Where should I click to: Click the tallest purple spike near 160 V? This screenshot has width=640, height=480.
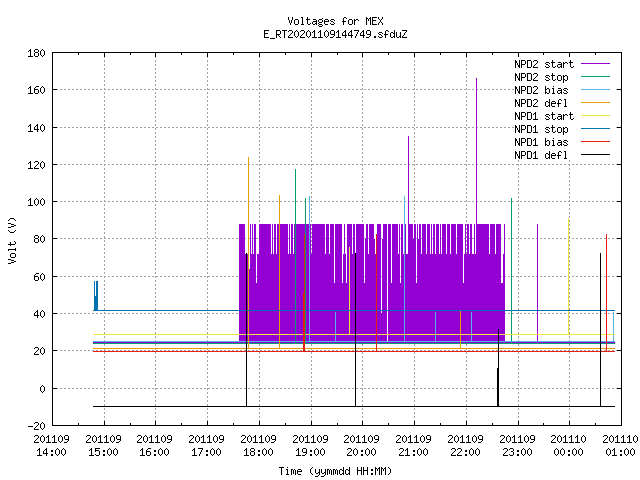[x=476, y=151]
